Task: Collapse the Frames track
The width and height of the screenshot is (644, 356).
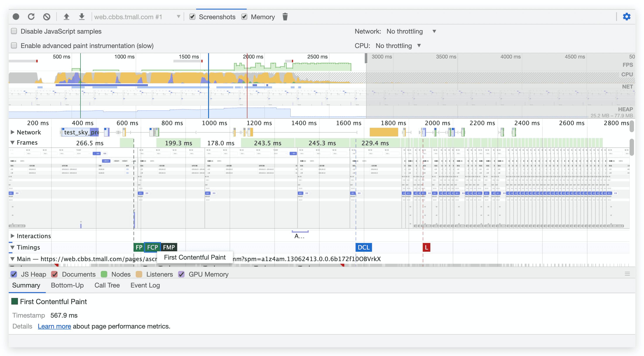Action: 12,142
